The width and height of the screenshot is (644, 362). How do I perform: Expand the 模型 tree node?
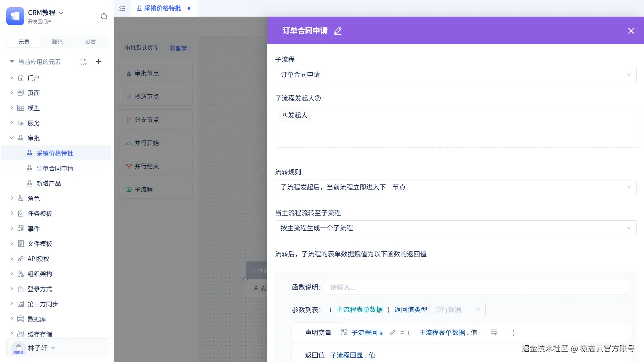(12, 108)
